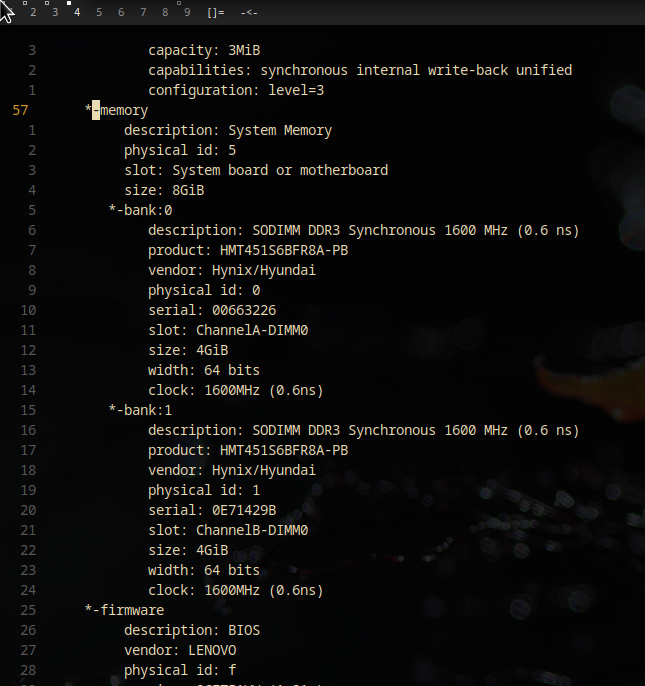This screenshot has width=645, height=686.
Task: Place cursor on serial 00663226 line
Action: [212, 310]
